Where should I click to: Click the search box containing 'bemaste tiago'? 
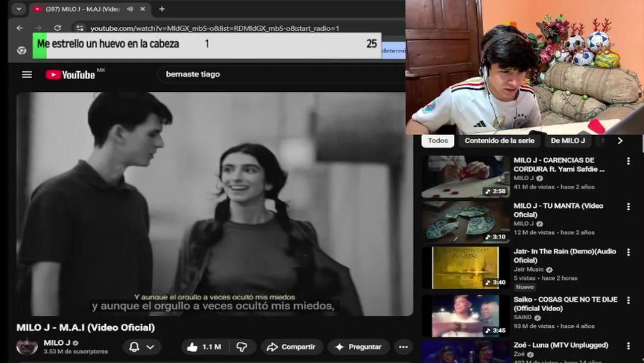282,74
